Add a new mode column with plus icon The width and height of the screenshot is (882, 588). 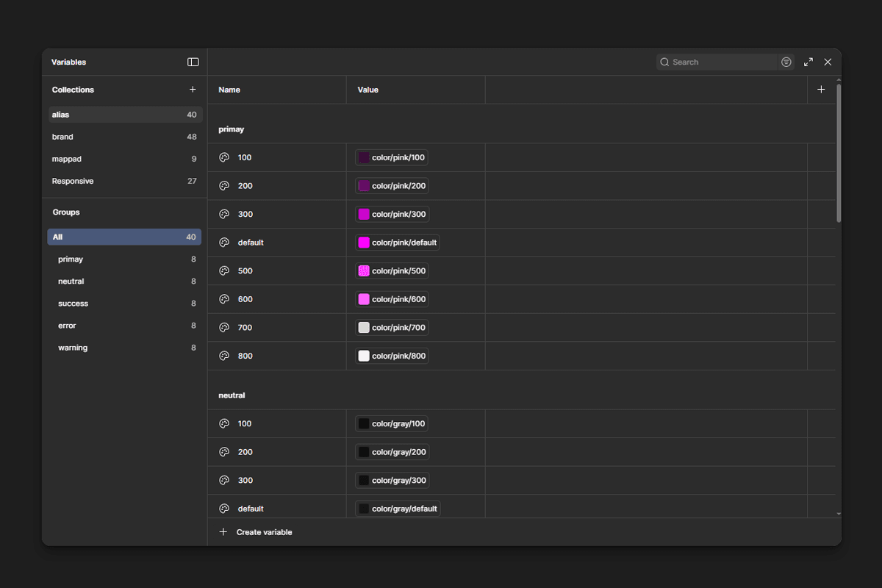pyautogui.click(x=821, y=90)
